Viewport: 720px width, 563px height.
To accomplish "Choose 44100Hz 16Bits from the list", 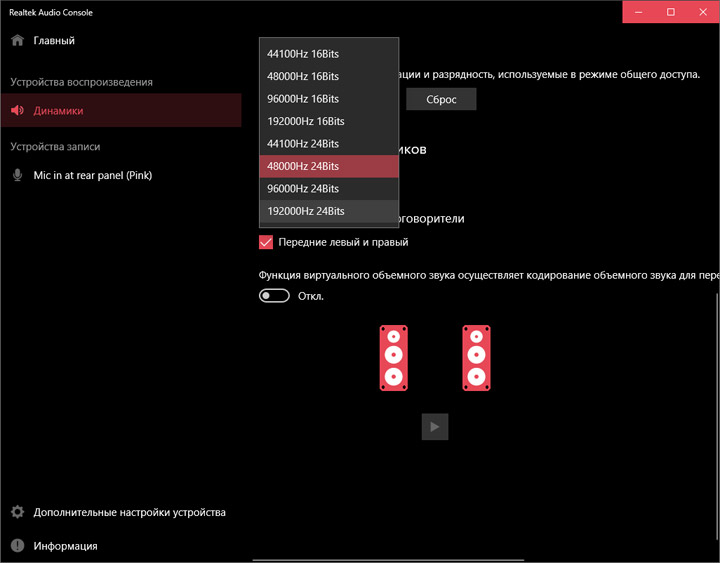I will tap(329, 54).
